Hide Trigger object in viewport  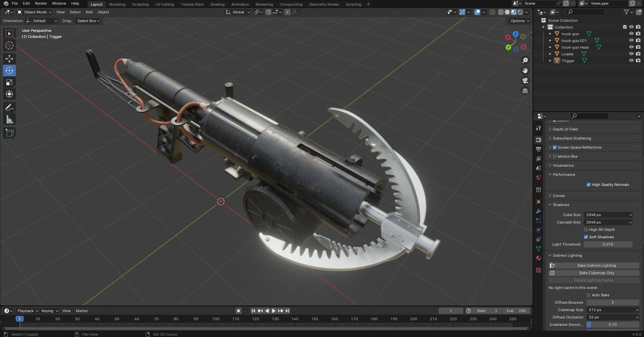tap(631, 60)
